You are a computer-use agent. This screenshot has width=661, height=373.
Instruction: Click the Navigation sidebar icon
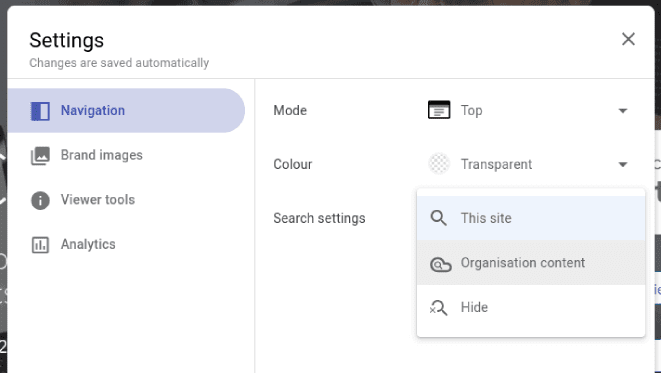(40, 111)
